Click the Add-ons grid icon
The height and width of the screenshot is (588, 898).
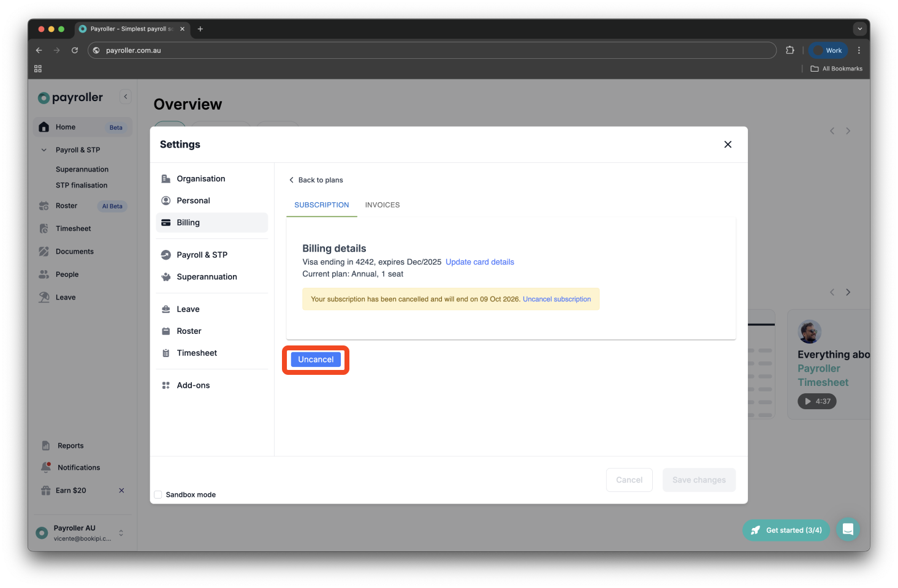[x=166, y=385]
